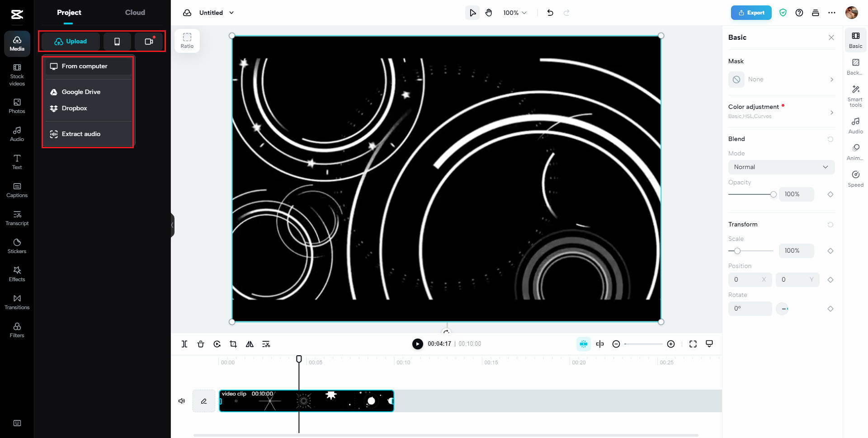The height and width of the screenshot is (438, 868).
Task: Open keyboard shortcuts icon at sidebar bottom
Action: (x=17, y=423)
